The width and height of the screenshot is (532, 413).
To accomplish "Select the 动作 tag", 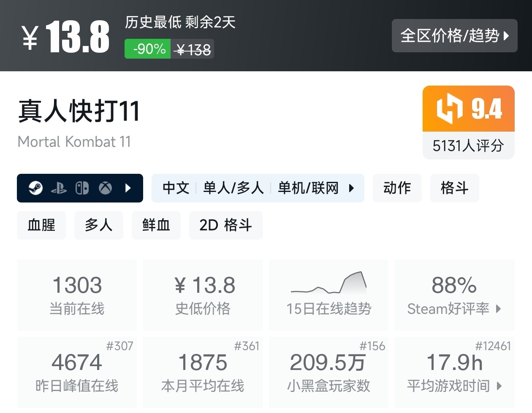I will coord(397,188).
